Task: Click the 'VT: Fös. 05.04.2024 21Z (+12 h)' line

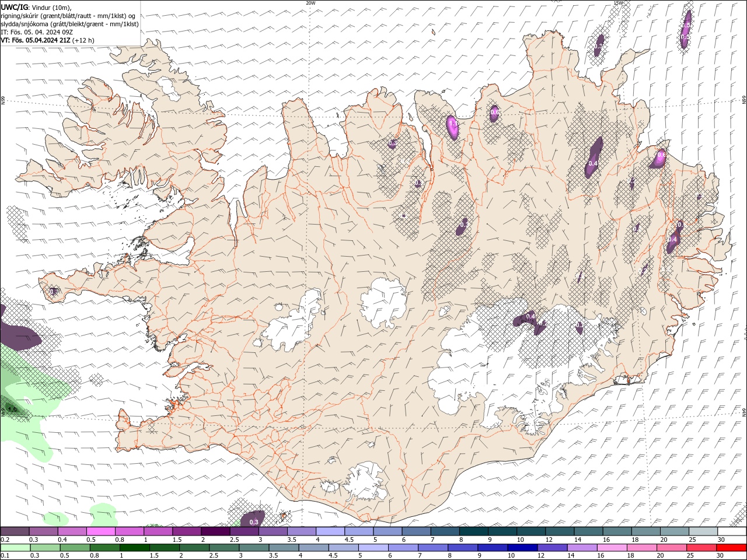Action: coord(47,40)
